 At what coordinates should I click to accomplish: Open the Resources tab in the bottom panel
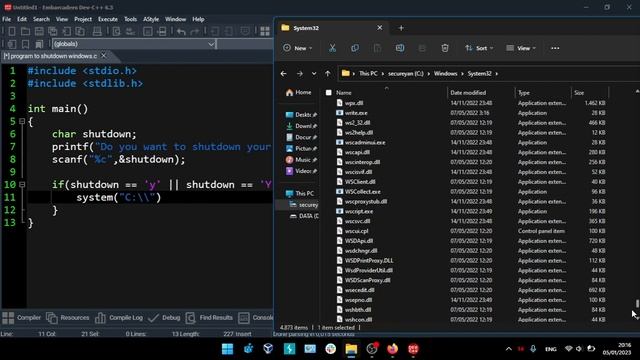[68, 318]
